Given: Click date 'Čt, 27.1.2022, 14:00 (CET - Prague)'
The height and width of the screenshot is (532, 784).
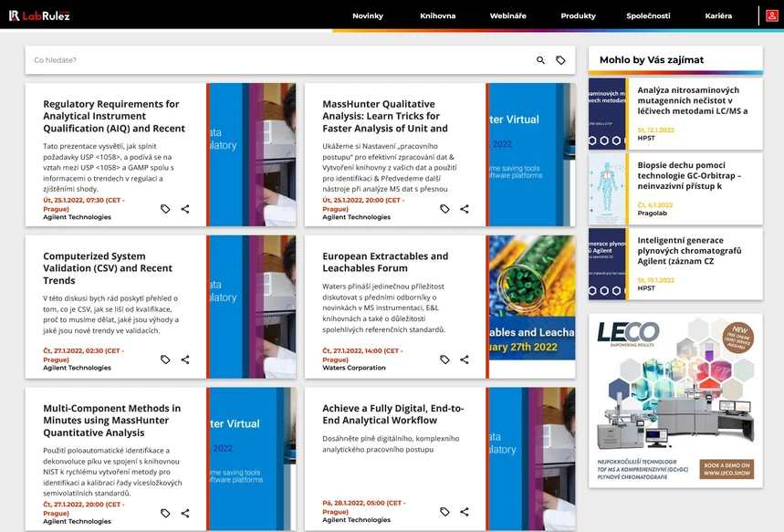Looking at the screenshot, I should click(362, 355).
